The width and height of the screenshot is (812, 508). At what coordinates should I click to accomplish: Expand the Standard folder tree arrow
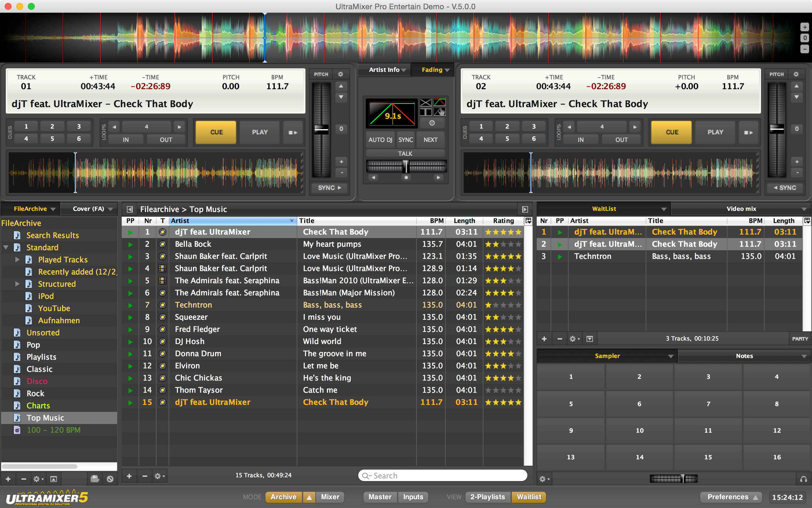pyautogui.click(x=6, y=248)
